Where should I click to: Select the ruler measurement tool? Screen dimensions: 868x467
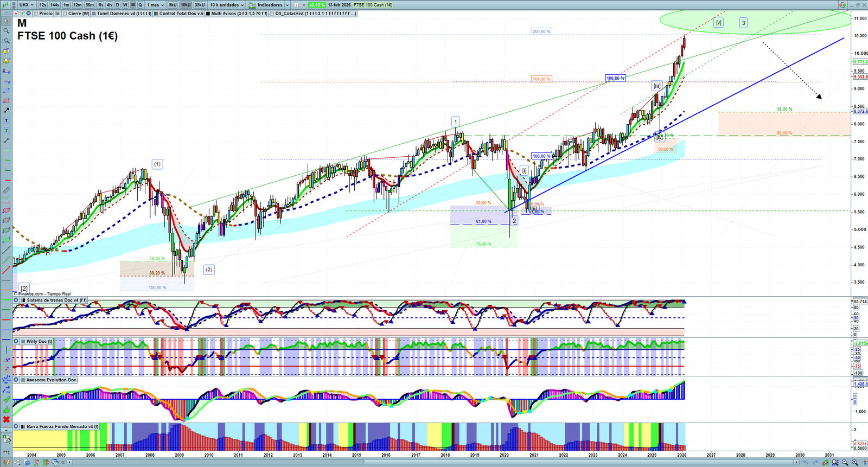tap(7, 190)
